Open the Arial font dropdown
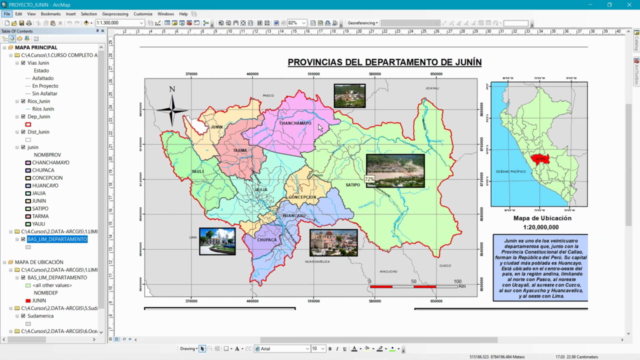Viewport: 640px width, 360px height. click(x=307, y=349)
